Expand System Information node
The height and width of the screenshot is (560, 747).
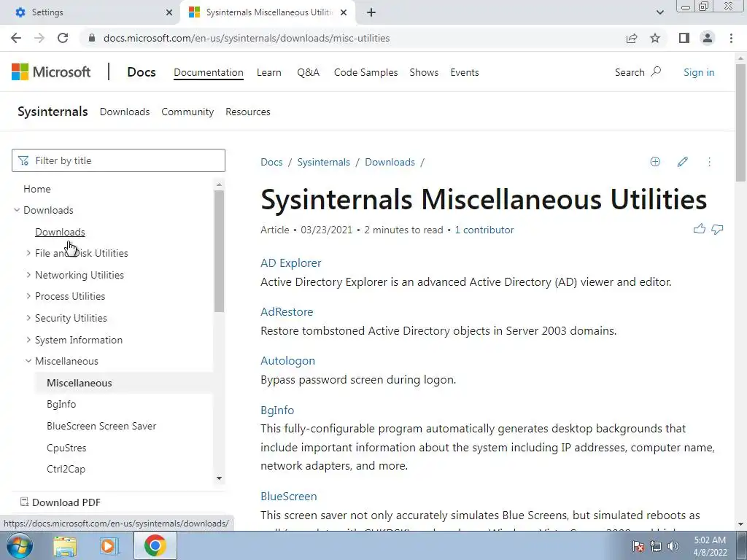28,340
